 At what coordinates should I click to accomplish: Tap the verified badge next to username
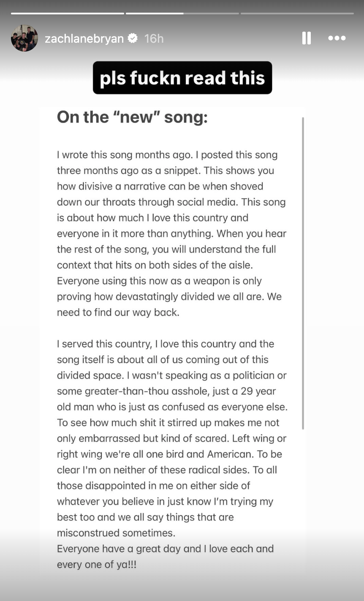133,38
